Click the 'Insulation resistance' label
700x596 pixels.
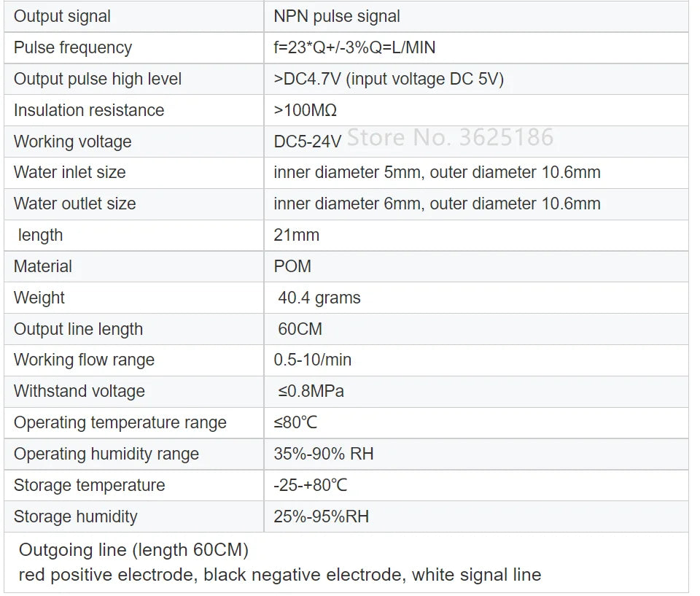point(89,110)
